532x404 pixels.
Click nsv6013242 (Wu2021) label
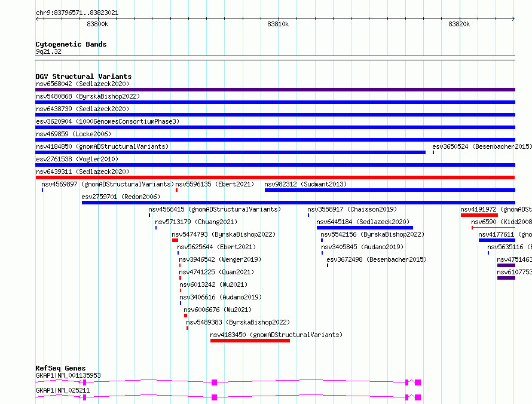(x=213, y=284)
